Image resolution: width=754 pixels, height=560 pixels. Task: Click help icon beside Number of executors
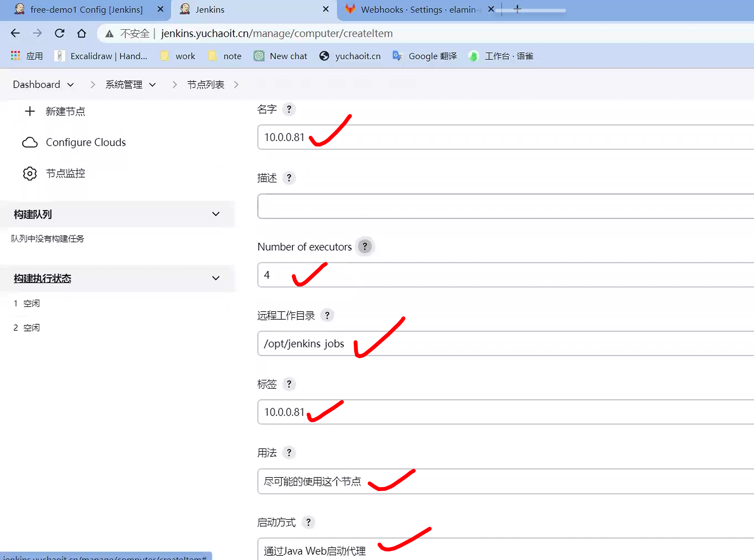pos(365,247)
